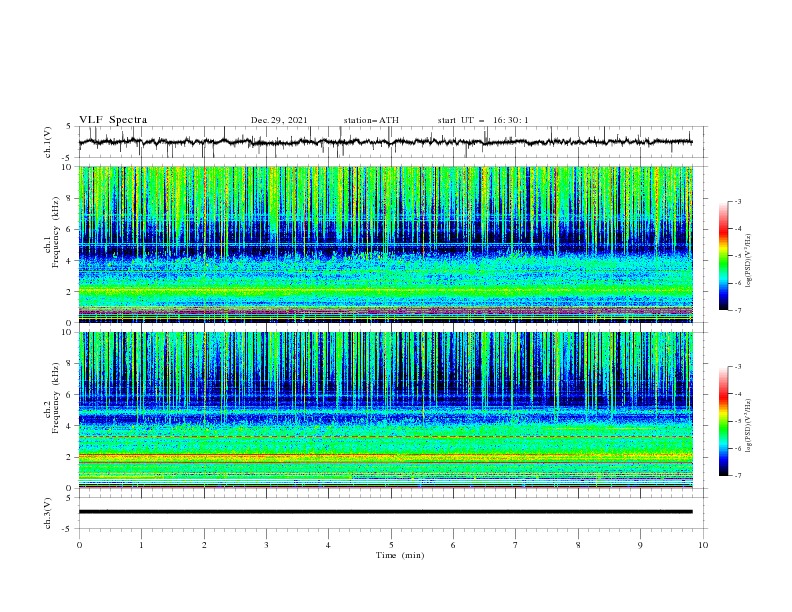Click the "1" tick on the time axis
The width and height of the screenshot is (792, 612).
point(142,545)
